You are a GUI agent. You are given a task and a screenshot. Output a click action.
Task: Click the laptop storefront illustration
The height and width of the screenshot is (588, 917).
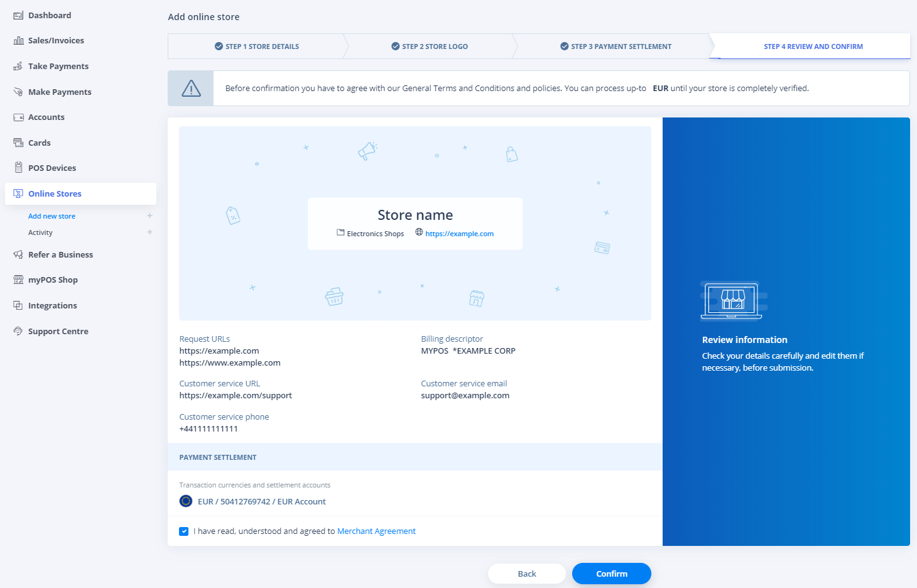(733, 300)
